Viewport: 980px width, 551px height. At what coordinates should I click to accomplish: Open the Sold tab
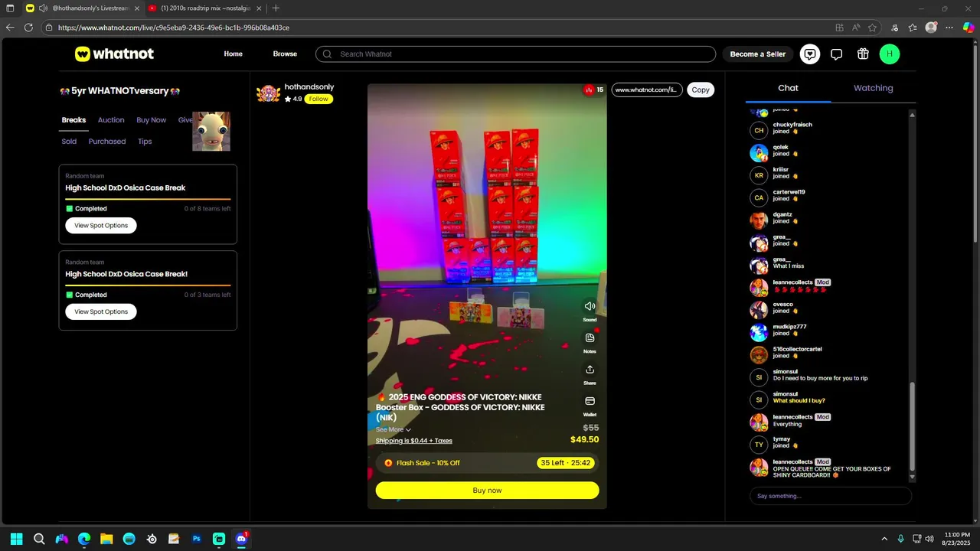click(x=69, y=142)
